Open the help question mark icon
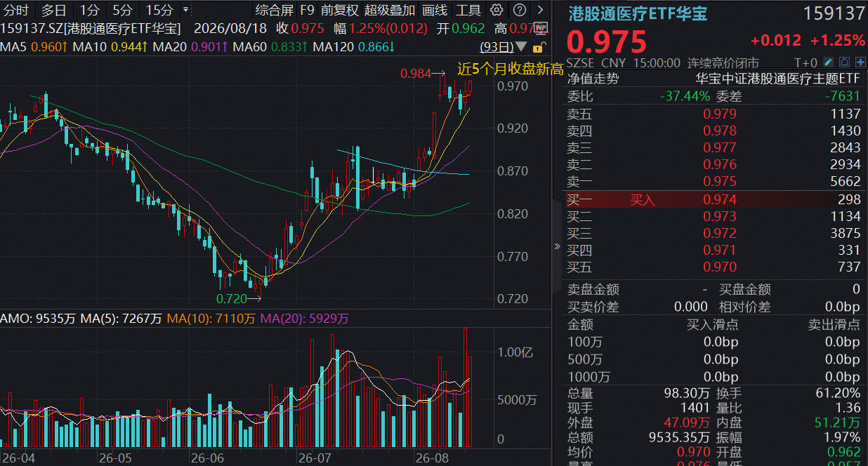The height and width of the screenshot is (466, 868). click(519, 11)
